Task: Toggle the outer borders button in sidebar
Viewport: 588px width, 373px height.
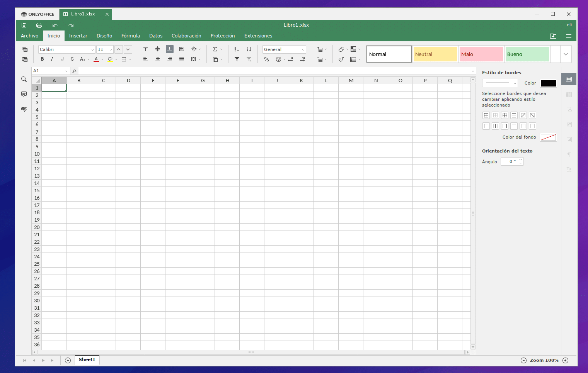Action: point(514,115)
